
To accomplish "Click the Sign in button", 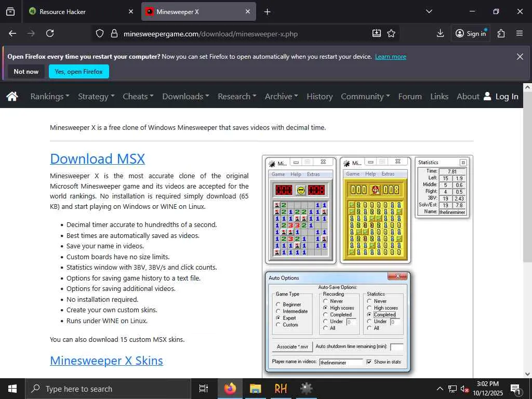I will [471, 33].
